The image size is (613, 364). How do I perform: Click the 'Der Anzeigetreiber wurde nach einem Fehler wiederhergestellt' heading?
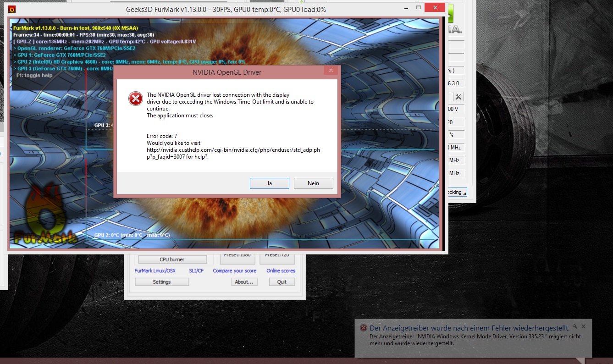coord(469,328)
